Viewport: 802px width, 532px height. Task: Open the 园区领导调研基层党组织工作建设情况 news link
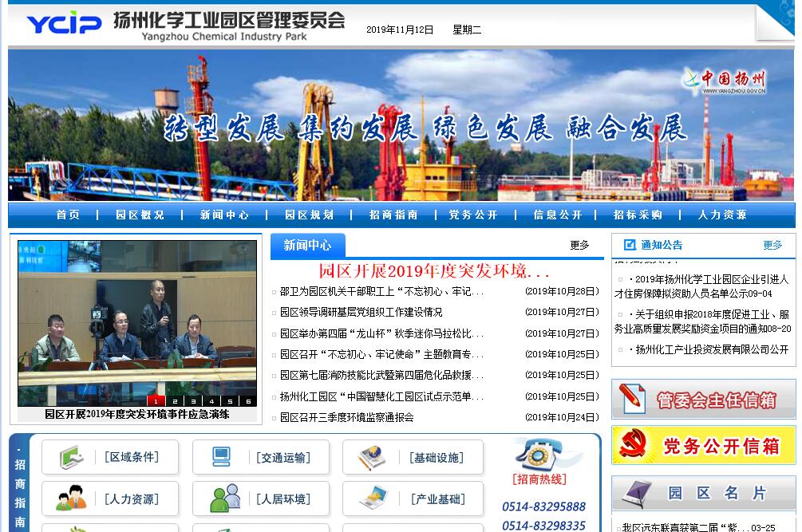pyautogui.click(x=361, y=312)
